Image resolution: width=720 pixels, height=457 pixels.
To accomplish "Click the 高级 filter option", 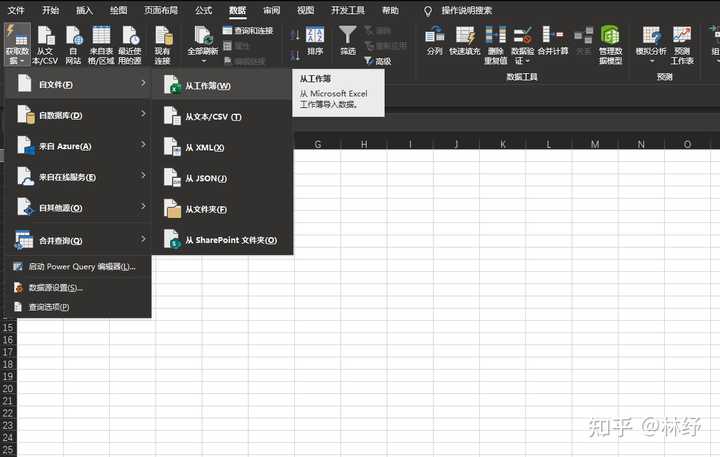I will click(378, 61).
